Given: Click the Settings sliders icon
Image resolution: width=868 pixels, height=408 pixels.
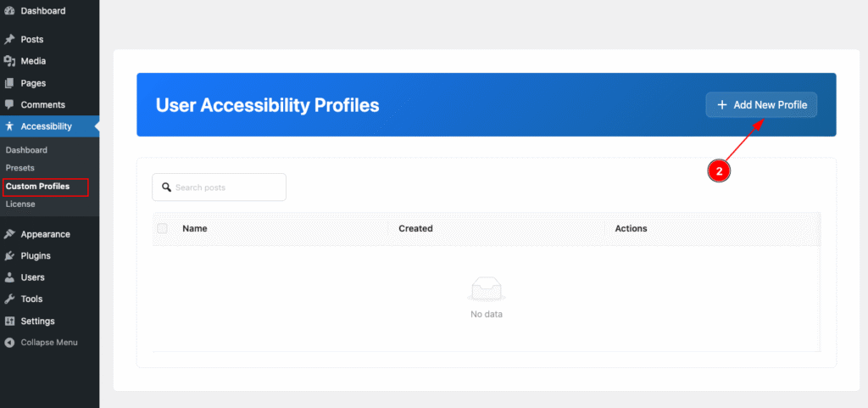Looking at the screenshot, I should click(9, 321).
